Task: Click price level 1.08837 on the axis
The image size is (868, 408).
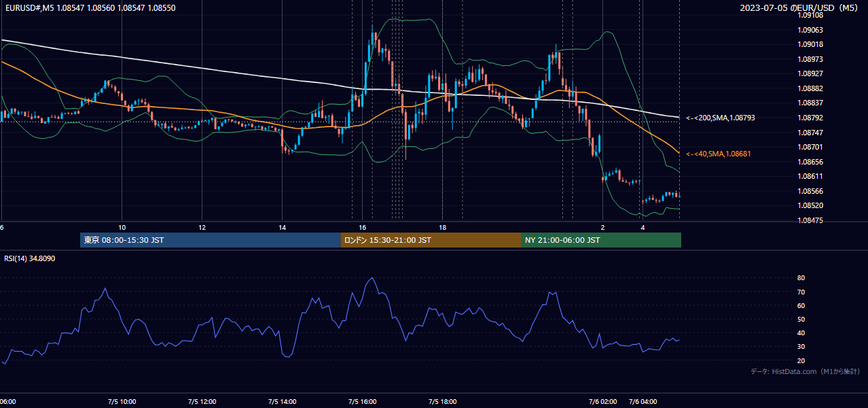Action: [810, 103]
